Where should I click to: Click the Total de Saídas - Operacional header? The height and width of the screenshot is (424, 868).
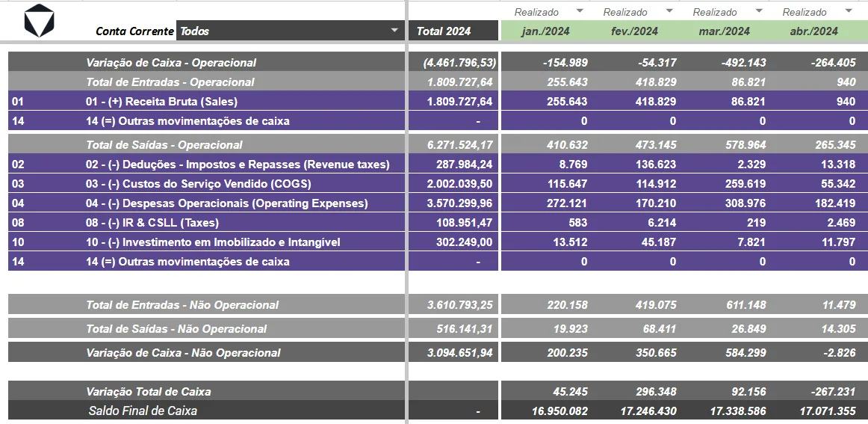(x=164, y=144)
